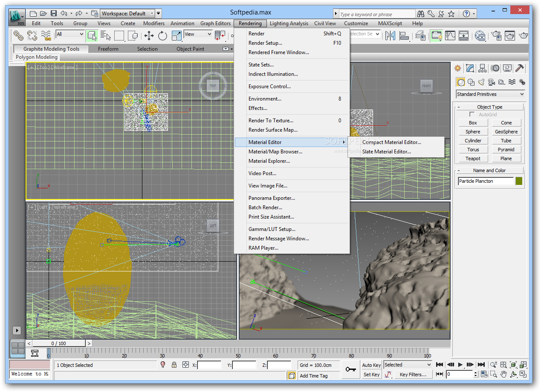Click the Save File floppy icon
Screen dimensions: 541x392
53,14
